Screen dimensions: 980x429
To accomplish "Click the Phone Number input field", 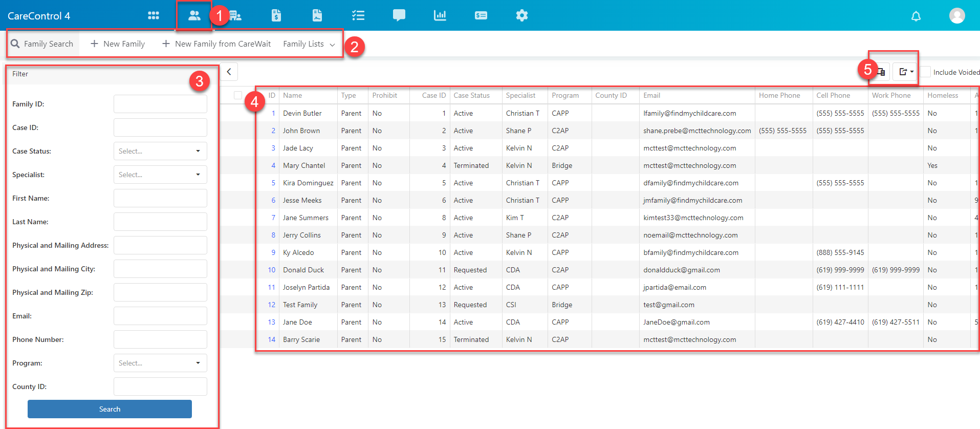I will 160,339.
